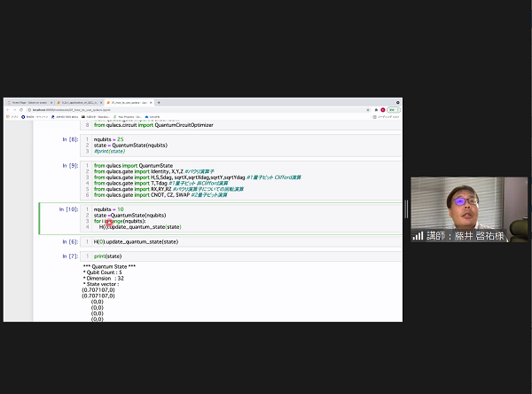532x394 pixels.
Task: Open the RIKEN bookmark
Action: [35, 117]
